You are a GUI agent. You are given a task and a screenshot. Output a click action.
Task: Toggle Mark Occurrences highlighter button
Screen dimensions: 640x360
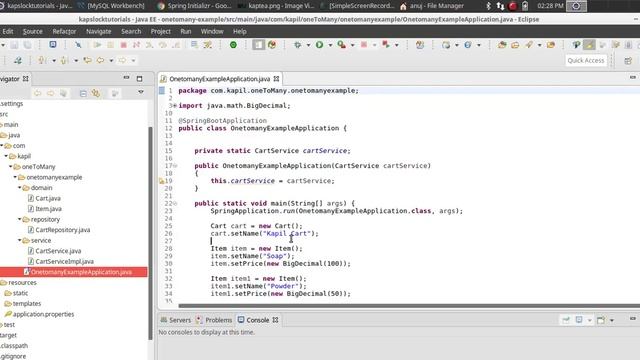(589, 45)
